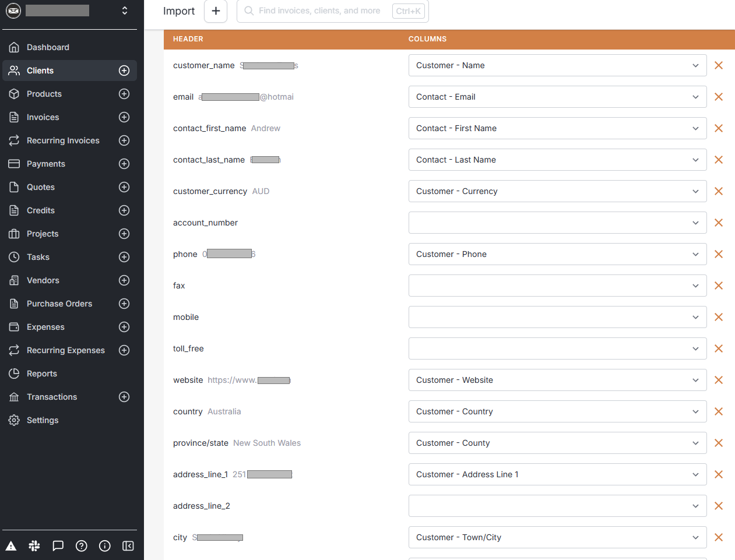
Task: Open Customer - Country dropdown
Action: [557, 411]
